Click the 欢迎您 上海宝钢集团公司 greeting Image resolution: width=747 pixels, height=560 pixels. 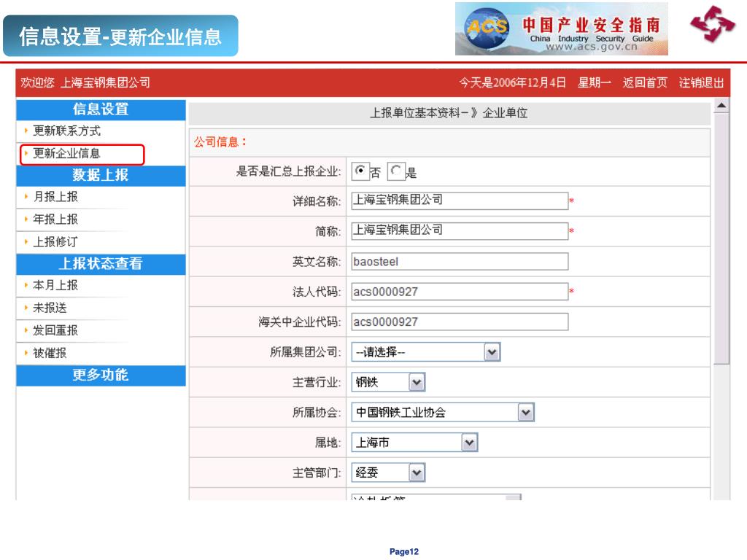point(85,82)
